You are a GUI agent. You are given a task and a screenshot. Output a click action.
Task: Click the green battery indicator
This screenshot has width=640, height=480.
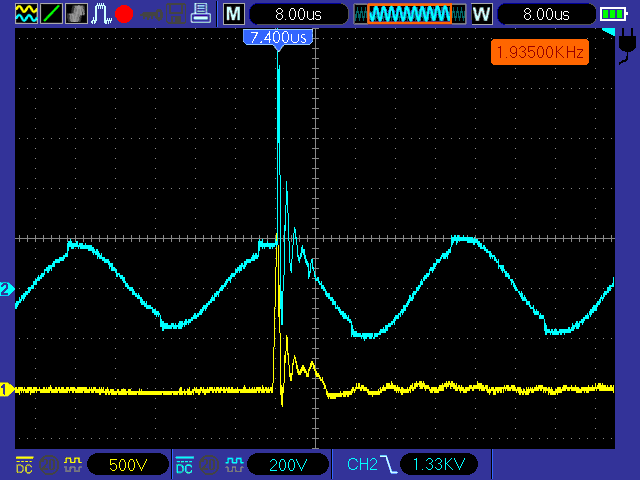click(x=613, y=14)
